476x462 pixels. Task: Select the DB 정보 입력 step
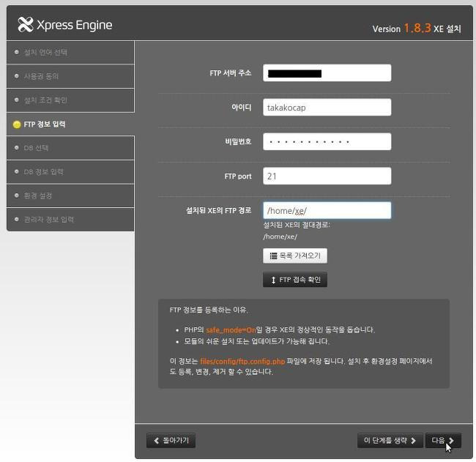70,172
